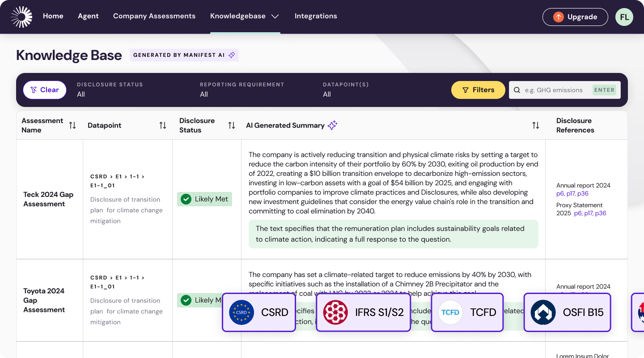Open the FL user avatar menu

click(624, 17)
